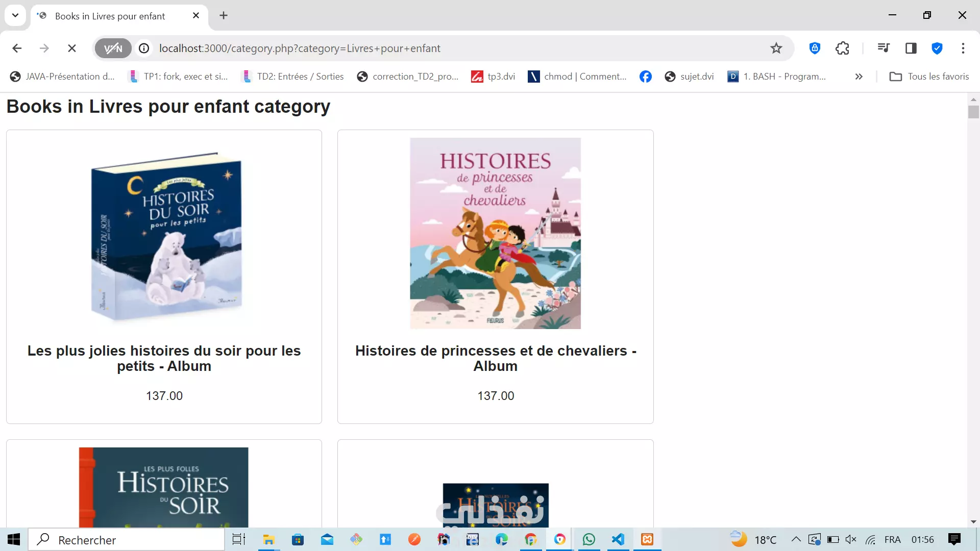Go back to the previous page

tap(17, 48)
